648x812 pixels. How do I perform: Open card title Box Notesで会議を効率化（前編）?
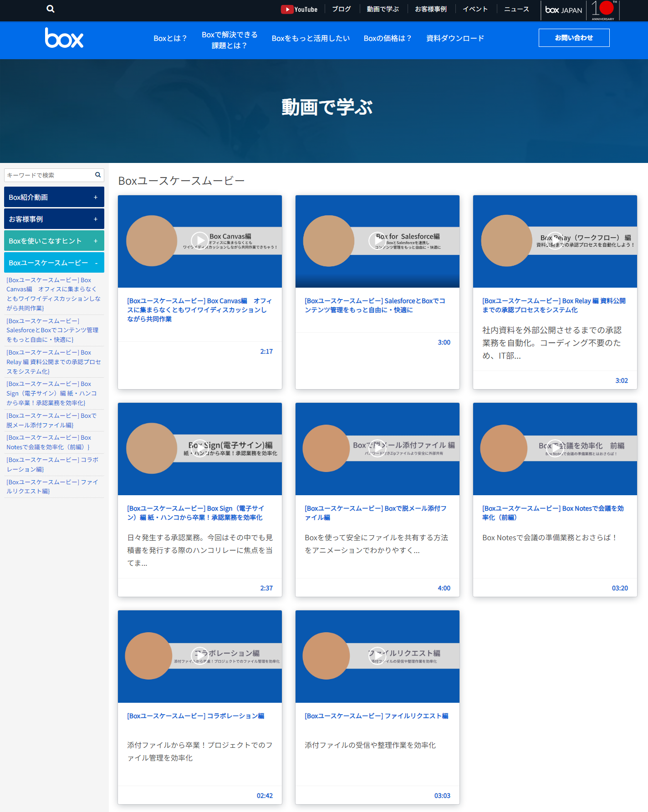coord(553,513)
